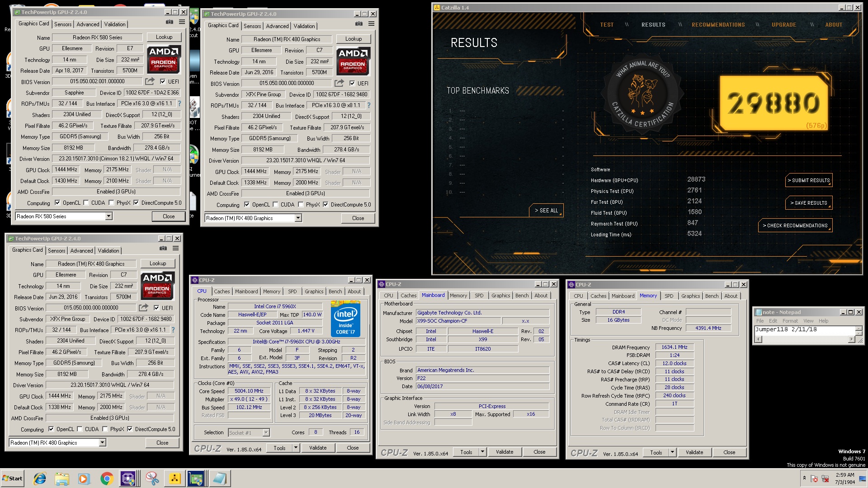
Task: Switch to Sensors tab in RX 580 GPU-Z window
Action: [x=63, y=24]
